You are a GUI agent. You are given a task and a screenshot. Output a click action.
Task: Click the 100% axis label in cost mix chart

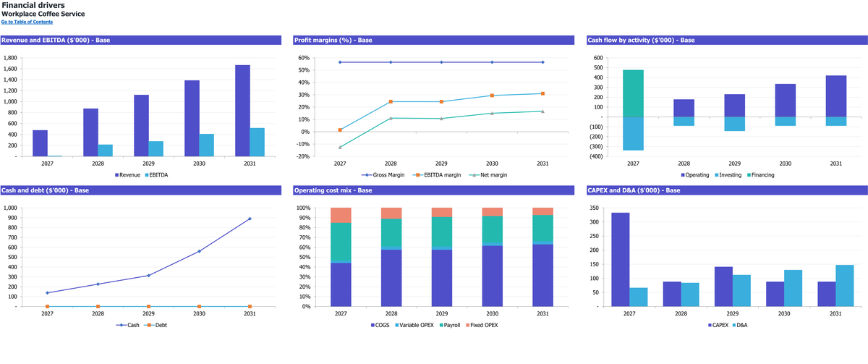click(302, 208)
